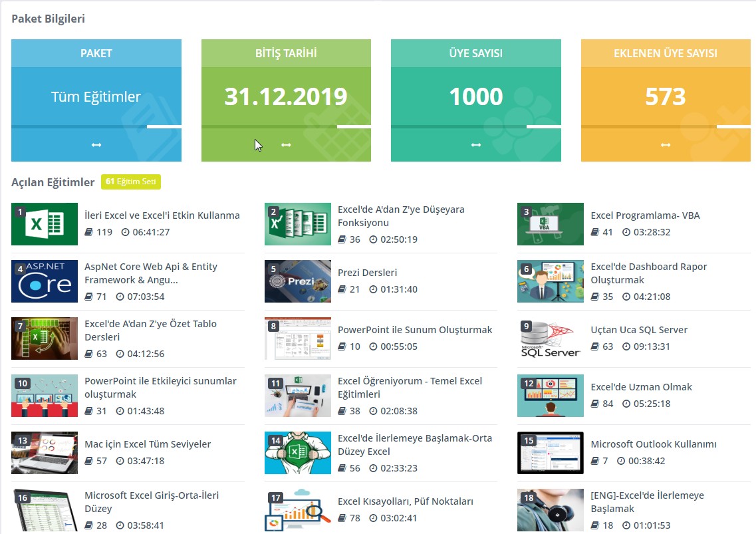Image resolution: width=756 pixels, height=534 pixels.
Task: Click arrows icon on Üye Sayısı card
Action: pyautogui.click(x=475, y=145)
